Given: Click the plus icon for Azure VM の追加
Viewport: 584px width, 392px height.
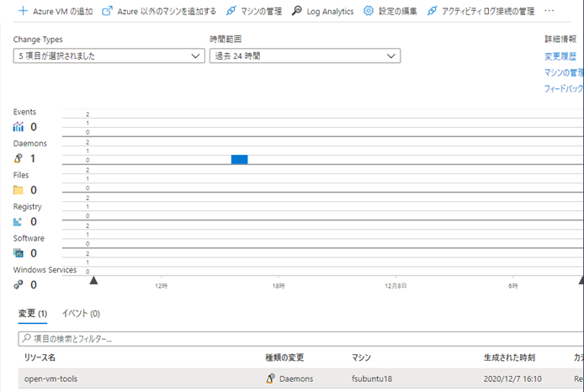Looking at the screenshot, I should [23, 11].
